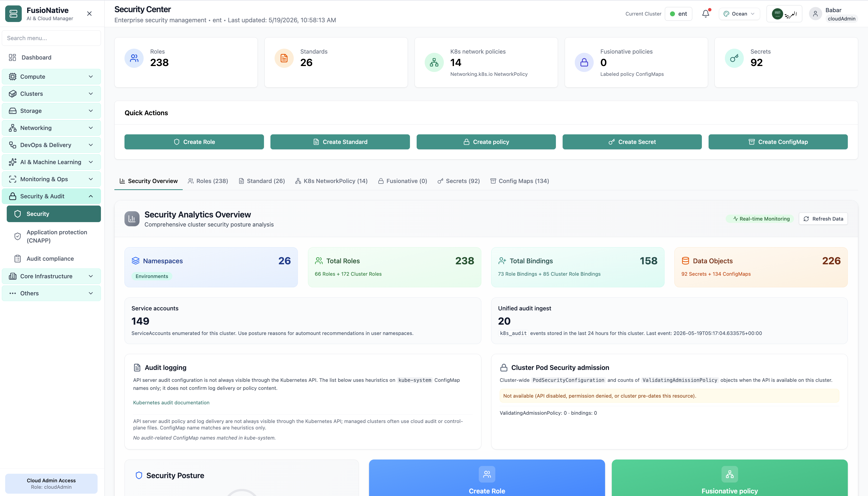This screenshot has height=496, width=868.
Task: Click the Security & Audit lock icon
Action: [x=13, y=196]
